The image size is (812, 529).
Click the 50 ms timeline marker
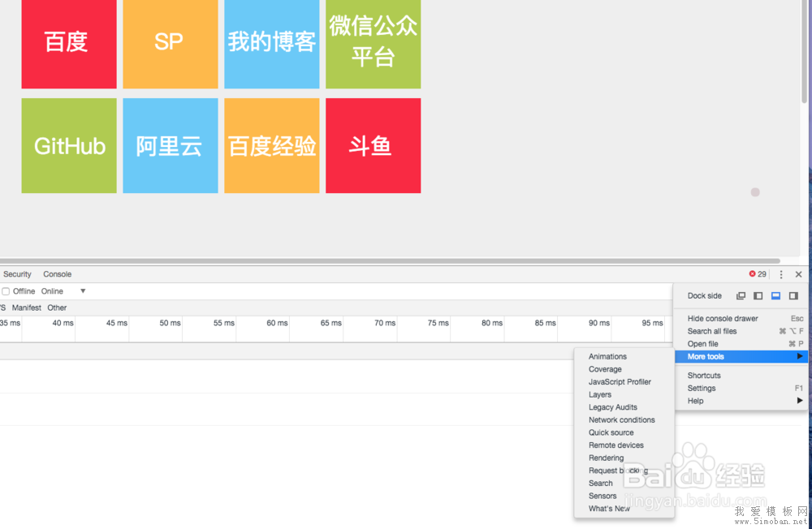pos(170,323)
